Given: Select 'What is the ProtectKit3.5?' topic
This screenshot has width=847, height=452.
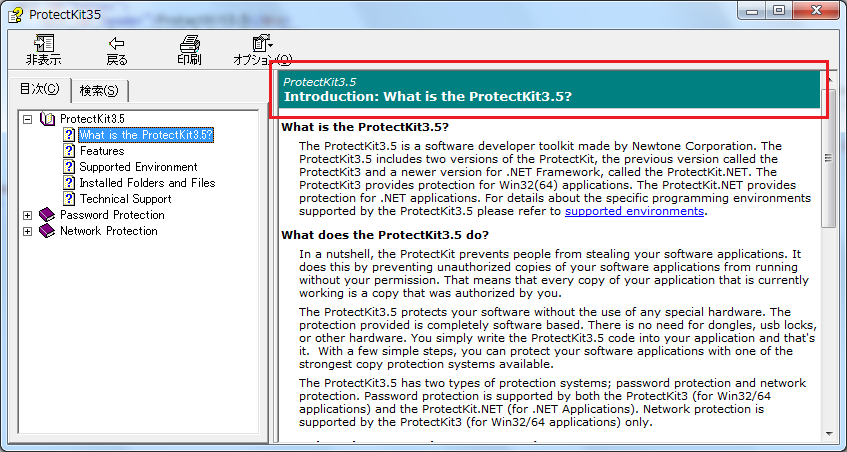Looking at the screenshot, I should pyautogui.click(x=146, y=134).
